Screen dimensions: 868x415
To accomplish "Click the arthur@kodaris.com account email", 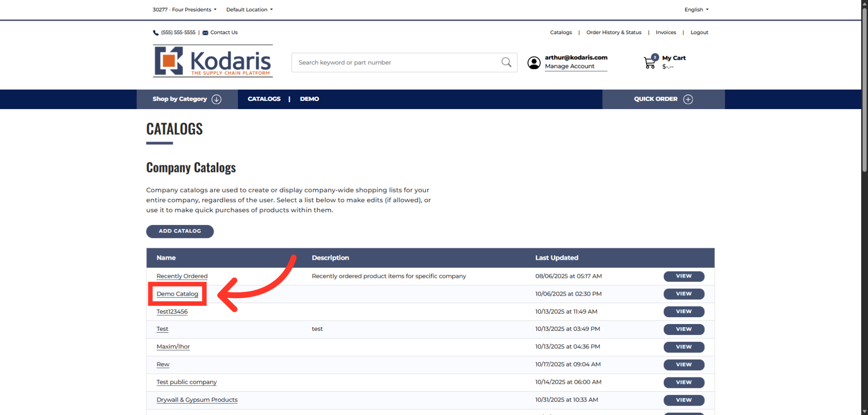I will (x=576, y=57).
